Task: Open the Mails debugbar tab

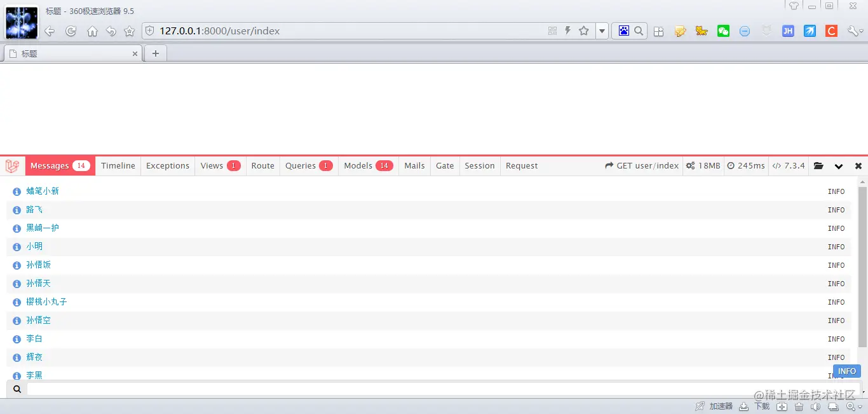Action: pos(414,166)
